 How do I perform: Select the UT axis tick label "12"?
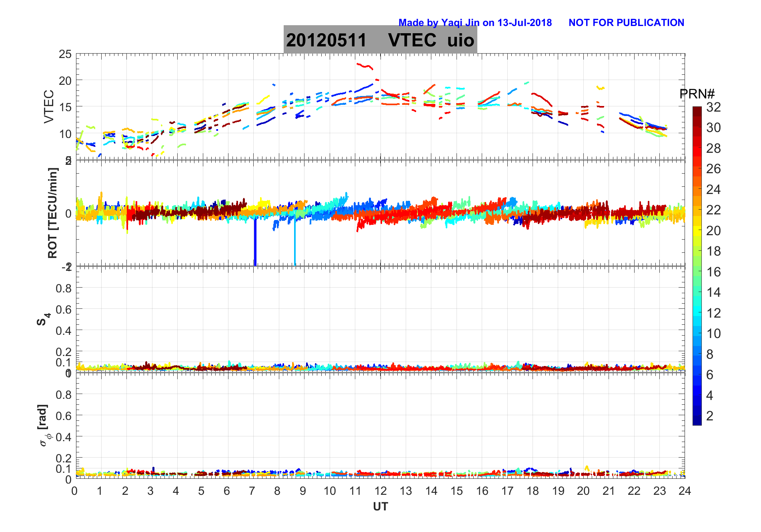[380, 491]
